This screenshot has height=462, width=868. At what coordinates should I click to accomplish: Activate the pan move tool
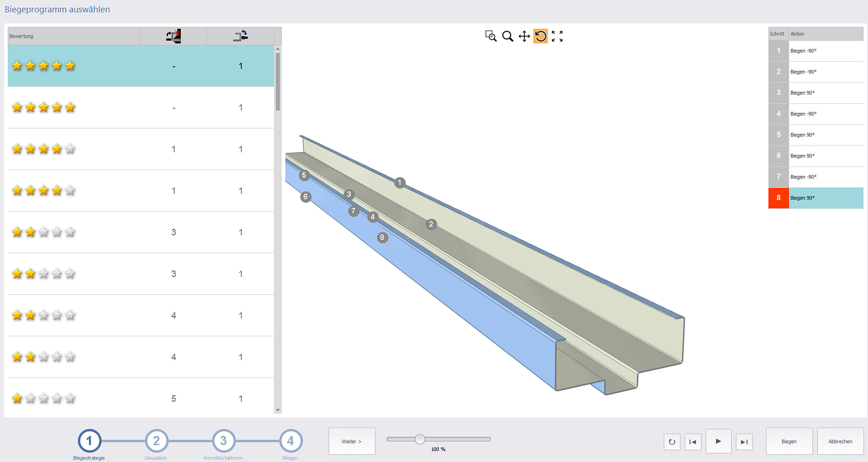tap(524, 36)
